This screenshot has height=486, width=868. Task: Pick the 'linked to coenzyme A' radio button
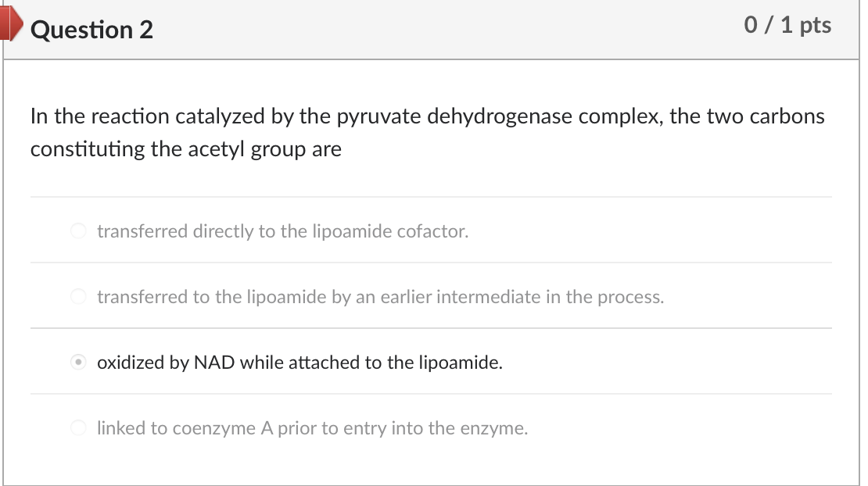[78, 428]
